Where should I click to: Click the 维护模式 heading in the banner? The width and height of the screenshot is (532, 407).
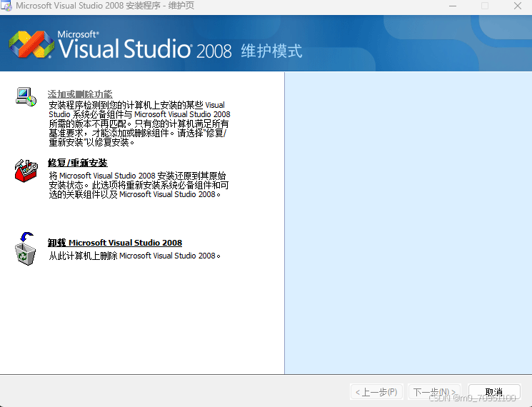tap(271, 51)
